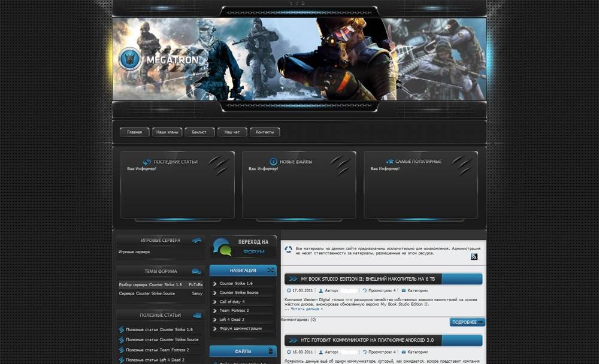The image size is (599, 364).
Task: Click the author icon in My Book article
Action: point(321,290)
